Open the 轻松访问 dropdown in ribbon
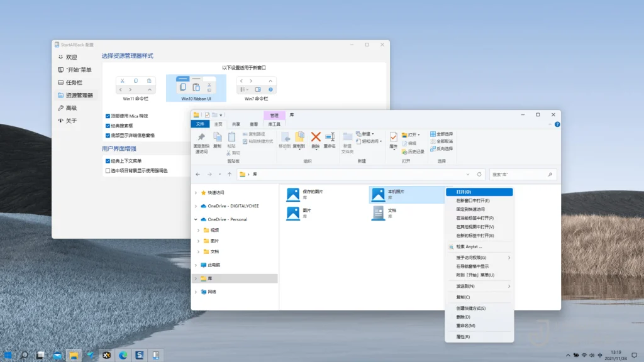Screen dimensions: 644x362 pos(369,141)
